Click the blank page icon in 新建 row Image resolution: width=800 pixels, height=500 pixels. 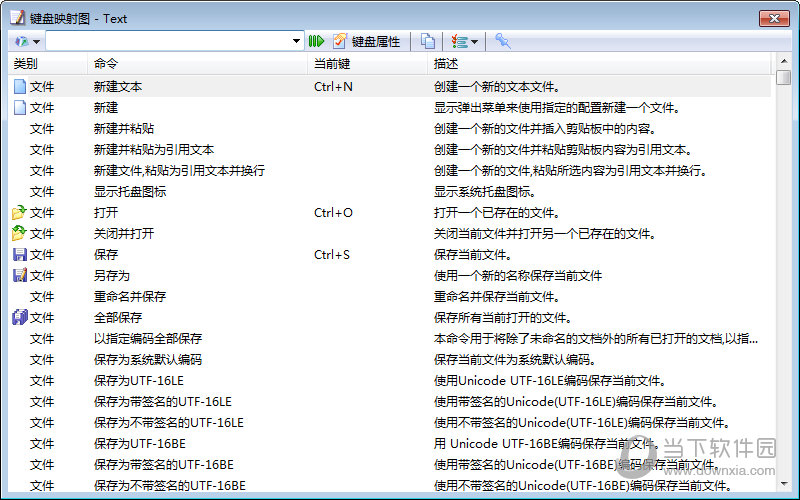click(x=20, y=108)
